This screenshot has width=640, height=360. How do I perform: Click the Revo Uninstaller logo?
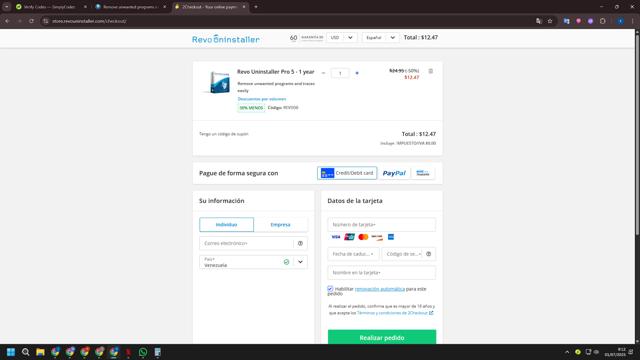(226, 39)
